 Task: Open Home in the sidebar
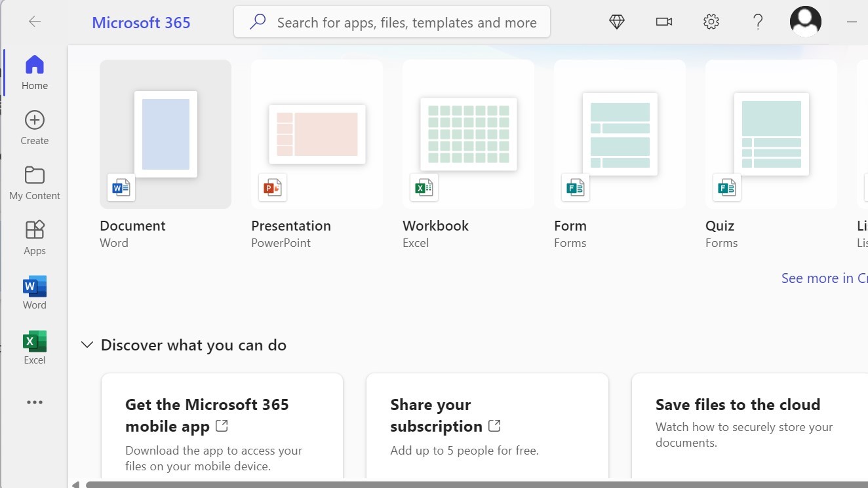35,72
